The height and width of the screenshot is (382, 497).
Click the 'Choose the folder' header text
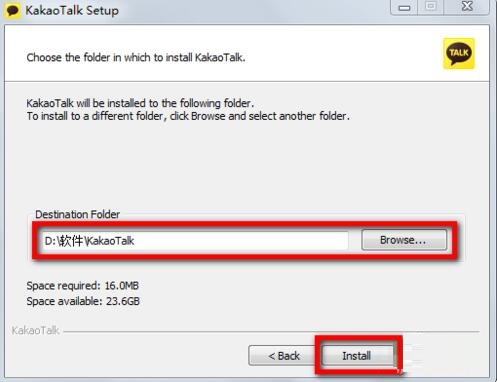click(x=136, y=58)
